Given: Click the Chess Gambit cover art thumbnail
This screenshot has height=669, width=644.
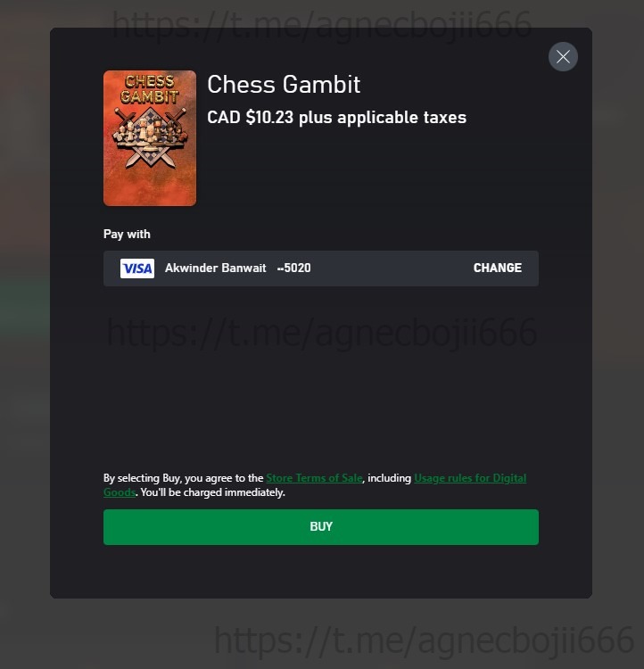Looking at the screenshot, I should coord(150,138).
